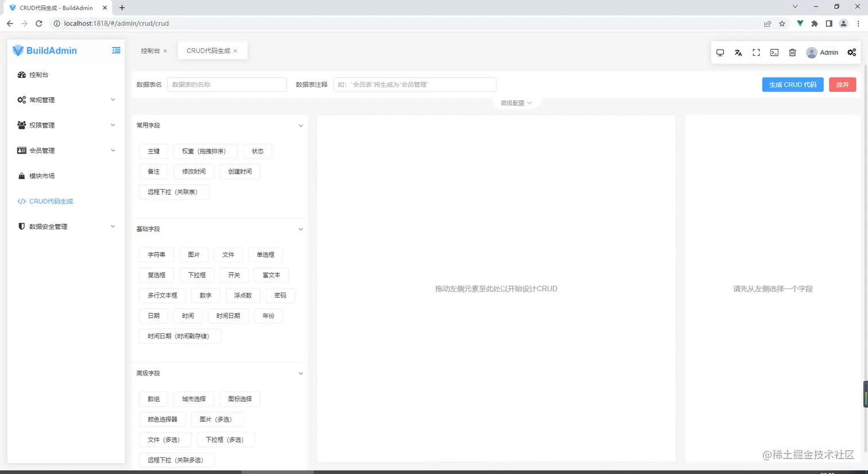This screenshot has width=868, height=474.
Task: Open language switcher icon
Action: [738, 52]
